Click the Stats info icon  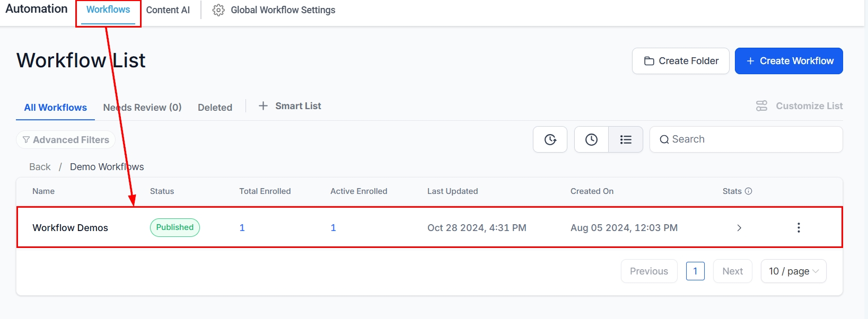coord(749,191)
